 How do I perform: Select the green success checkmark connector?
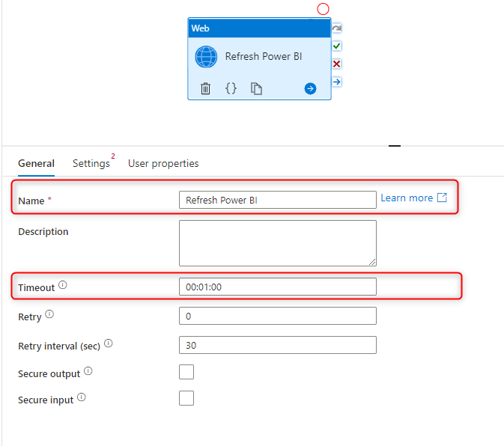[x=336, y=46]
